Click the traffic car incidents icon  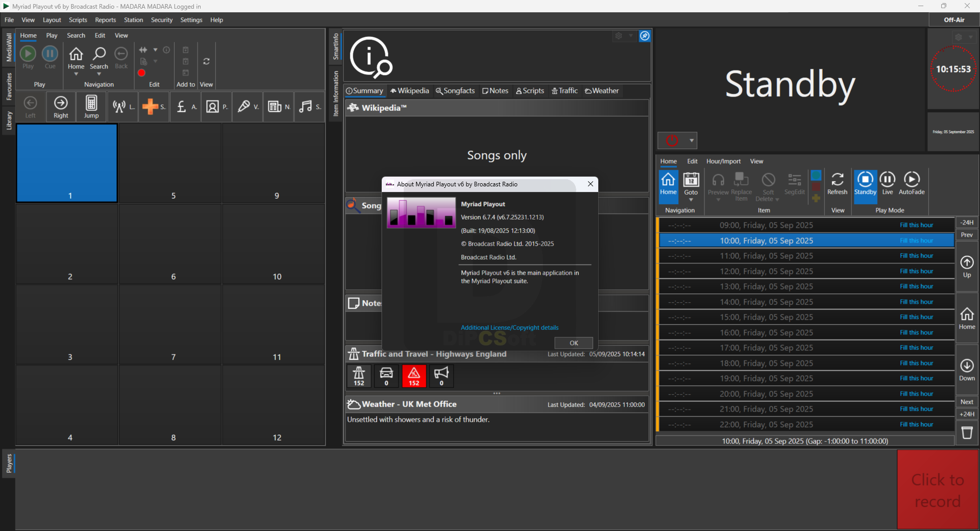pos(386,376)
